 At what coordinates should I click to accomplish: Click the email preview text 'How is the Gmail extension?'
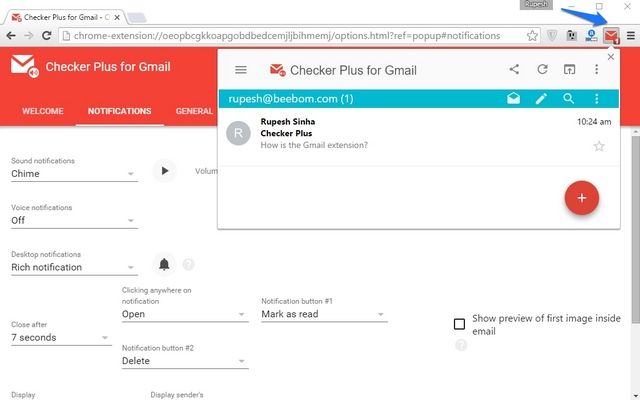tap(314, 145)
